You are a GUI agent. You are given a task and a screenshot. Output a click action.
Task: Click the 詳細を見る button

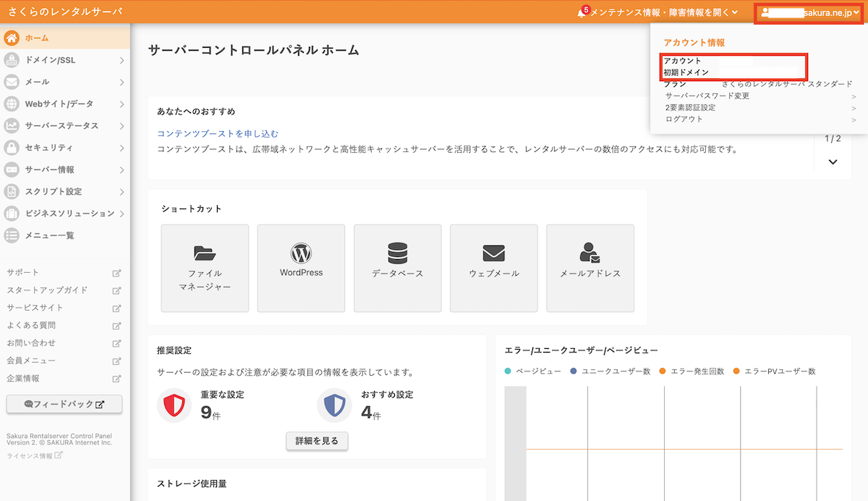(x=318, y=440)
